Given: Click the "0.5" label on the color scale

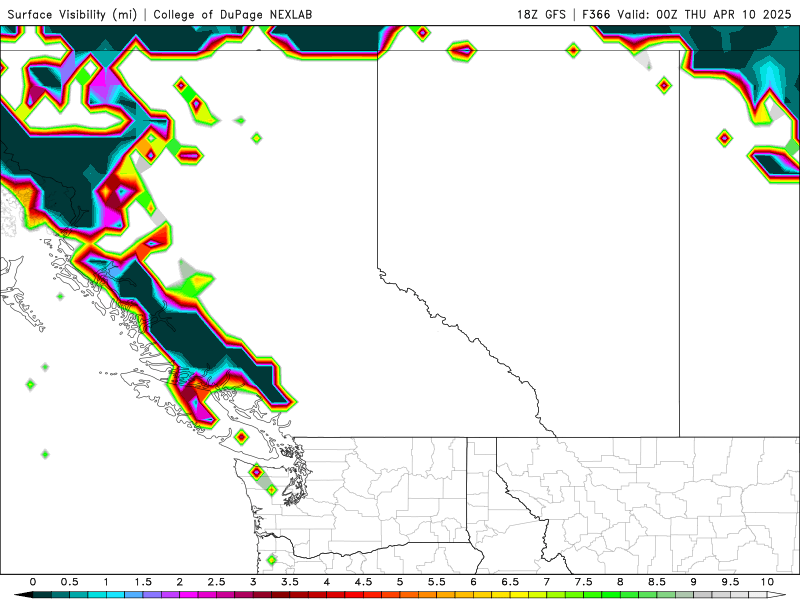Looking at the screenshot, I should pyautogui.click(x=69, y=582).
